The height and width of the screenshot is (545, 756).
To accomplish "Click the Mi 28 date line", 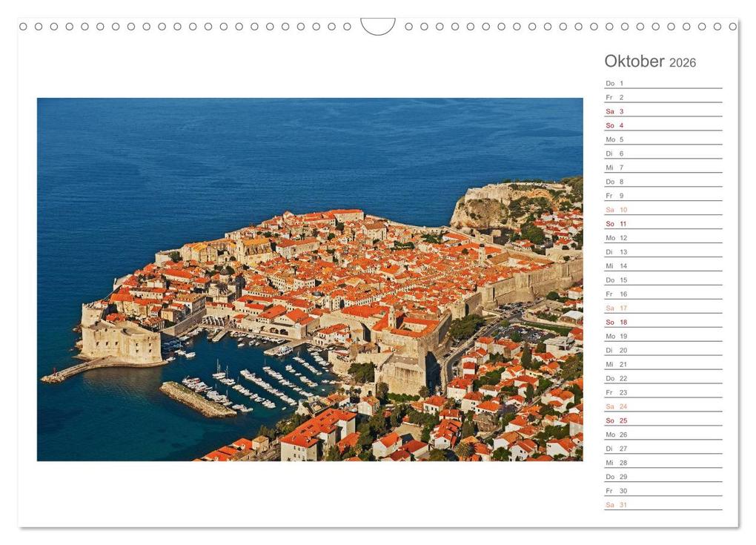I will point(663,463).
